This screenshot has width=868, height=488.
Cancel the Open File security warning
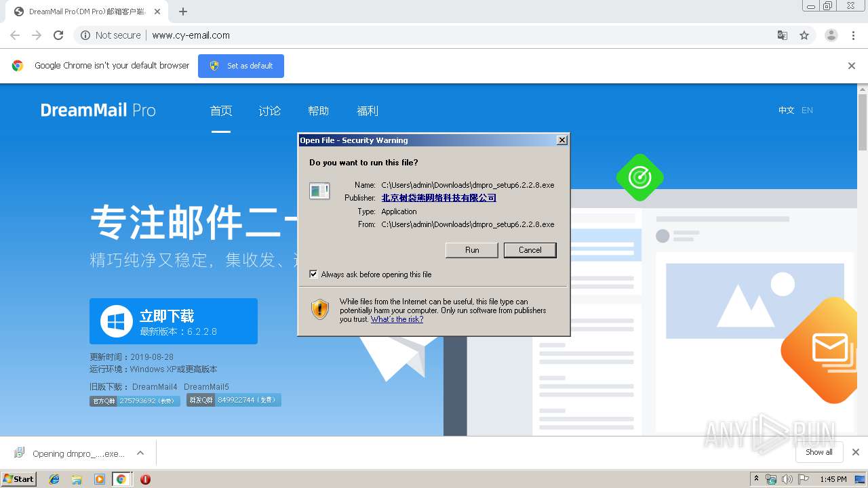(530, 250)
